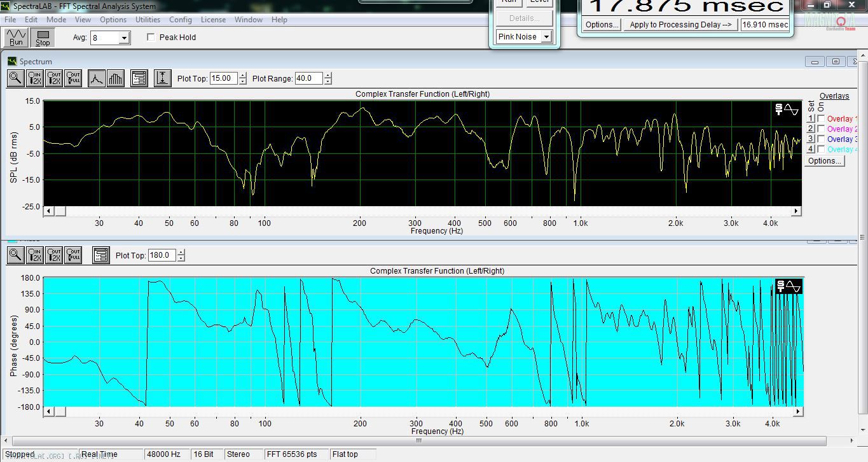Open the Mode menu
868x462 pixels.
56,20
